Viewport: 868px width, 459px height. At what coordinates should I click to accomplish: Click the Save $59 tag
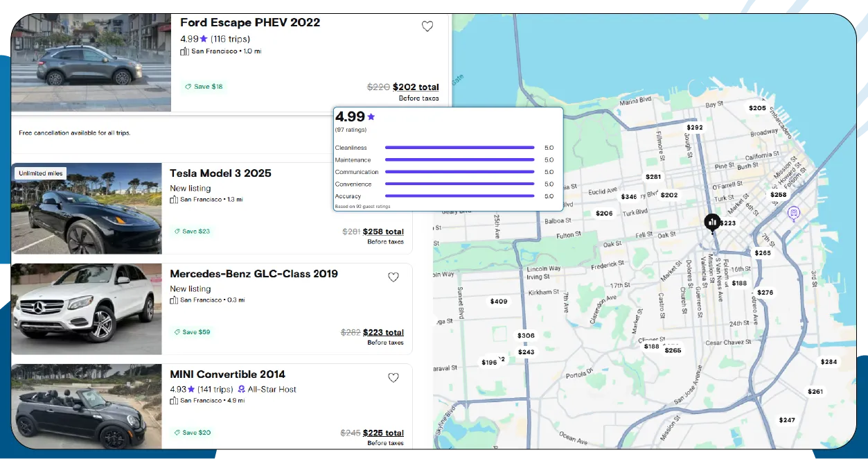pos(193,332)
